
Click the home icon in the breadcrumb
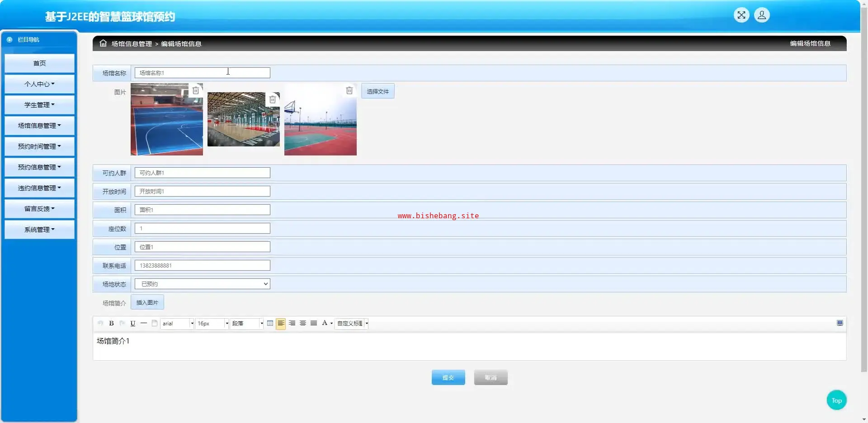tap(103, 43)
